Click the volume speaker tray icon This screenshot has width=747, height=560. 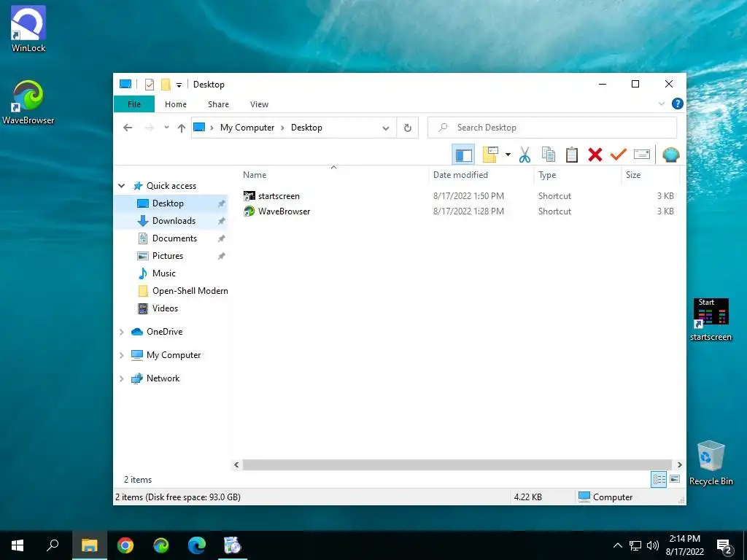[653, 545]
